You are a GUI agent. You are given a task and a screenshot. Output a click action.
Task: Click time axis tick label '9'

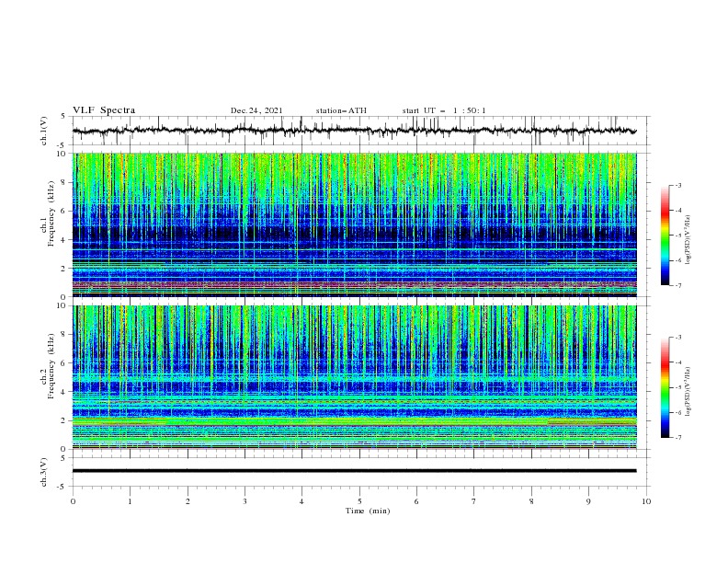coord(588,501)
